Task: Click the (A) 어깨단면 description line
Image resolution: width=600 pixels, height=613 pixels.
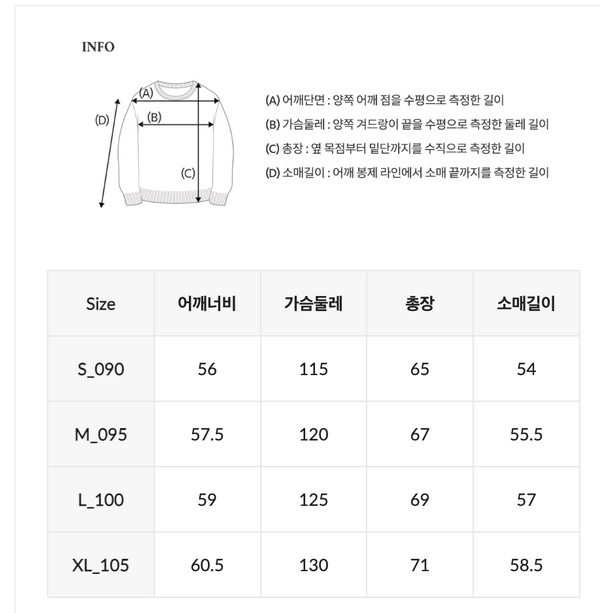Action: 384,100
